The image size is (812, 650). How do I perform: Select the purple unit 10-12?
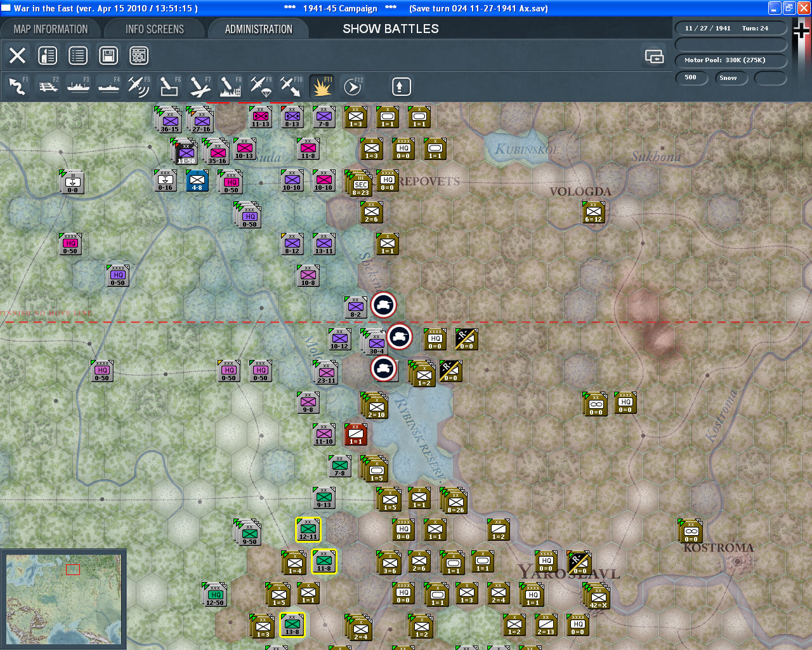(x=340, y=340)
